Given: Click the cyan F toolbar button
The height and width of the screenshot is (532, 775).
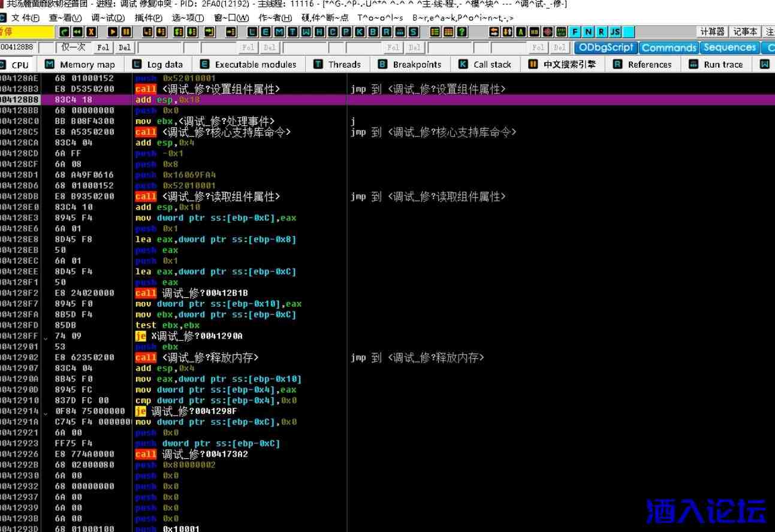Looking at the screenshot, I should point(575,32).
